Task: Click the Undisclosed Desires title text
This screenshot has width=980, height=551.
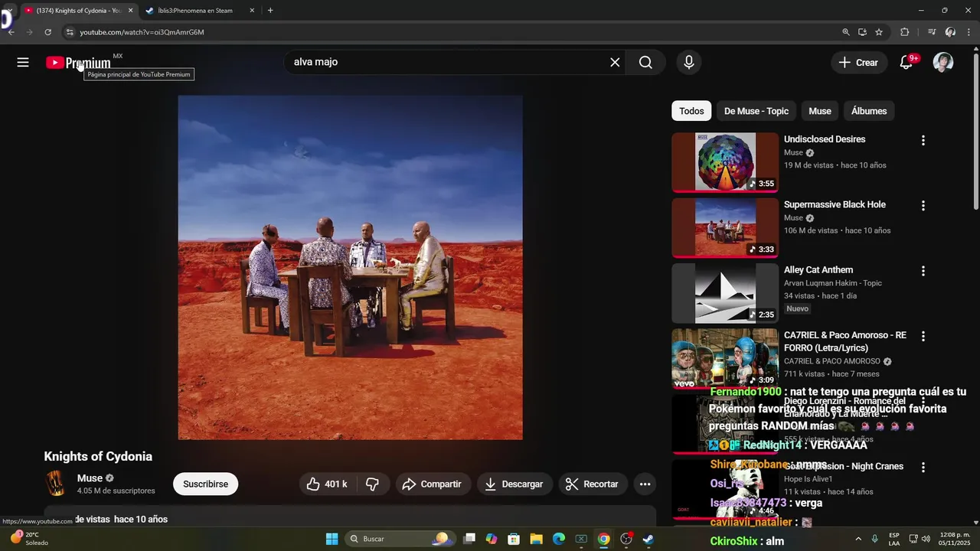Action: click(x=825, y=139)
